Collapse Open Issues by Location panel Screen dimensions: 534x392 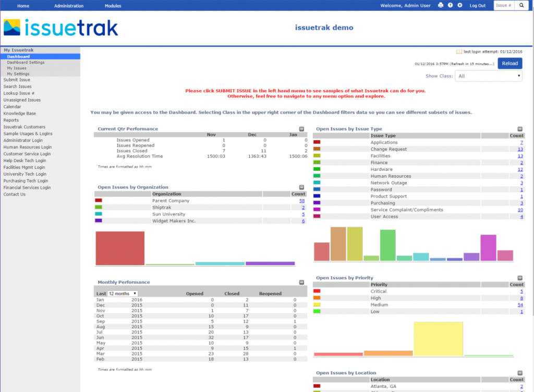point(520,373)
